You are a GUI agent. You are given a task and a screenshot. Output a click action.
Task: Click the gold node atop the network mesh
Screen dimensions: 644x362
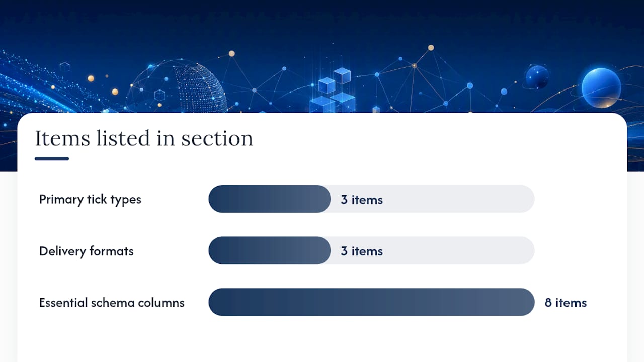(431, 48)
